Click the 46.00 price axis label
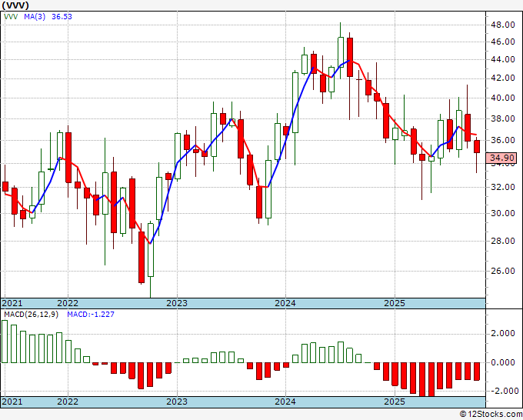Image resolution: width=523 pixels, height=420 pixels. (x=502, y=42)
